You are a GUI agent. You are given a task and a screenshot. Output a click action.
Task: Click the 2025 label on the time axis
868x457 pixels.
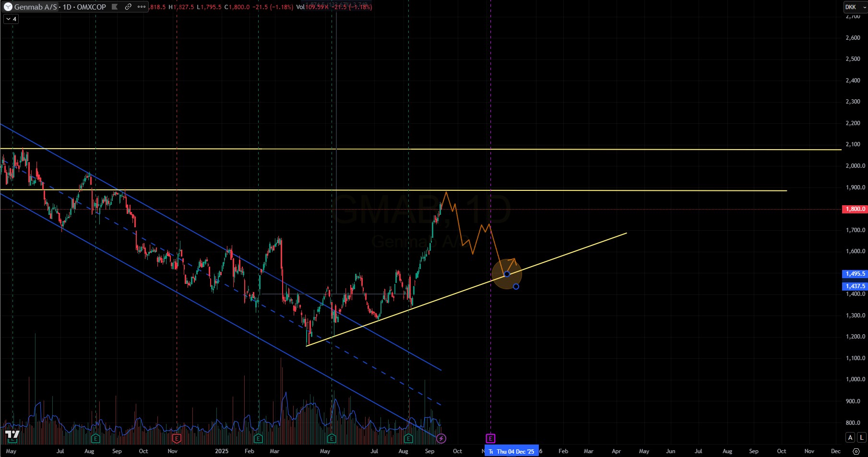click(222, 451)
